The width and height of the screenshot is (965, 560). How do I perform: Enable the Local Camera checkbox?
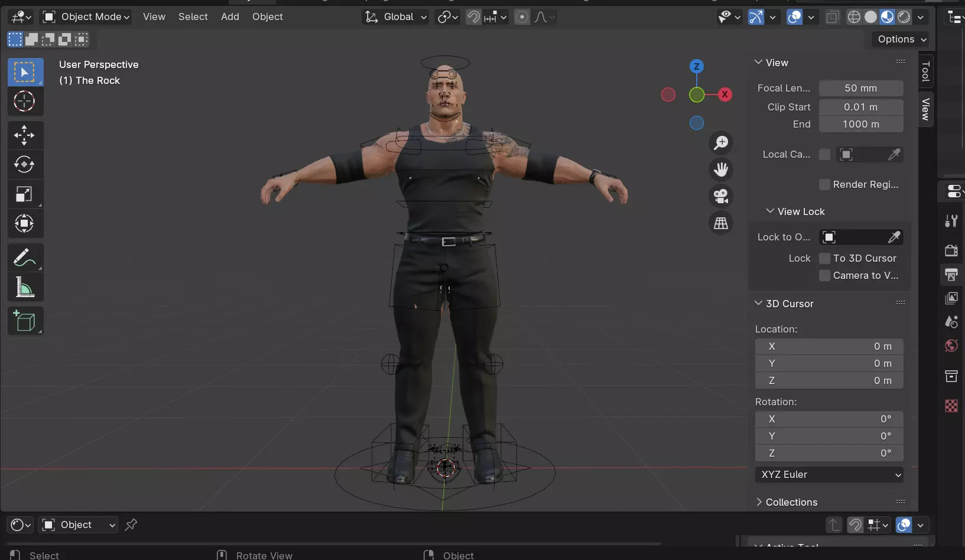[x=824, y=154]
